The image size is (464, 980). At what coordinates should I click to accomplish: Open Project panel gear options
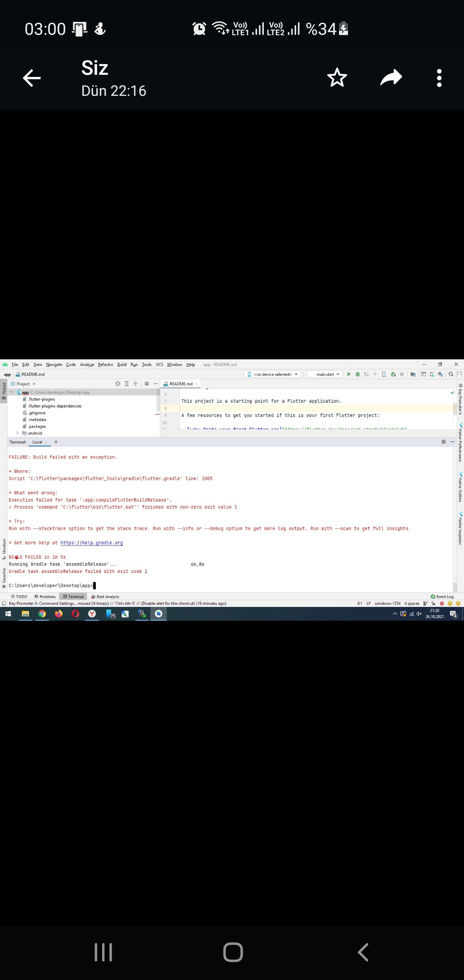147,384
